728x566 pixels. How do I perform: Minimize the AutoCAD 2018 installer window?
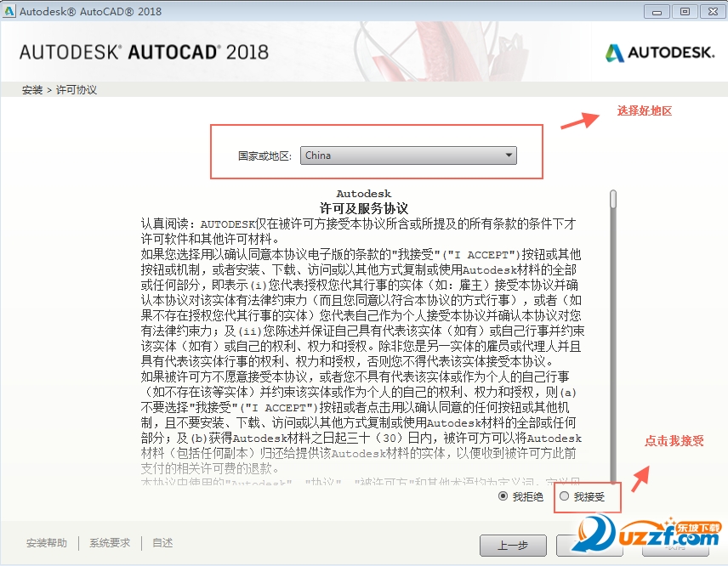coord(657,12)
